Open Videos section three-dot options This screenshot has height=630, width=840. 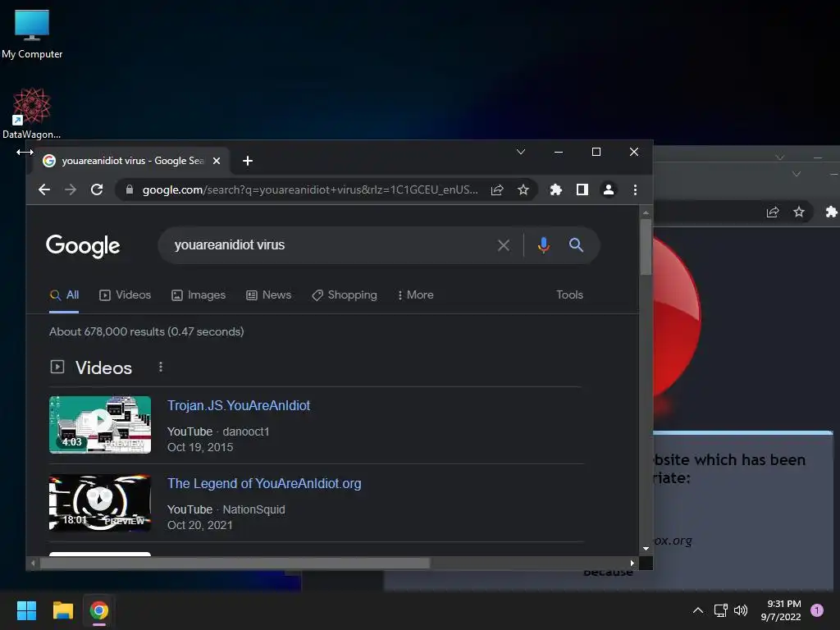pyautogui.click(x=161, y=367)
